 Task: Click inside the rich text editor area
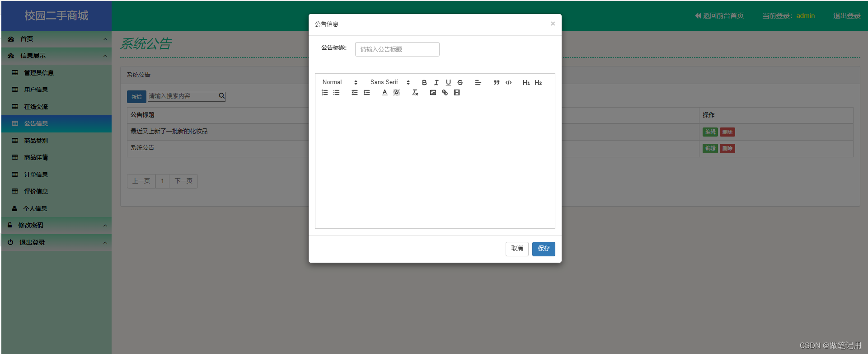(x=435, y=165)
